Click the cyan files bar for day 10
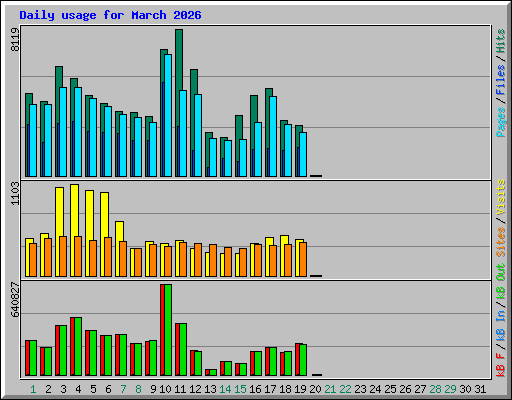The image size is (512, 400). (x=168, y=115)
